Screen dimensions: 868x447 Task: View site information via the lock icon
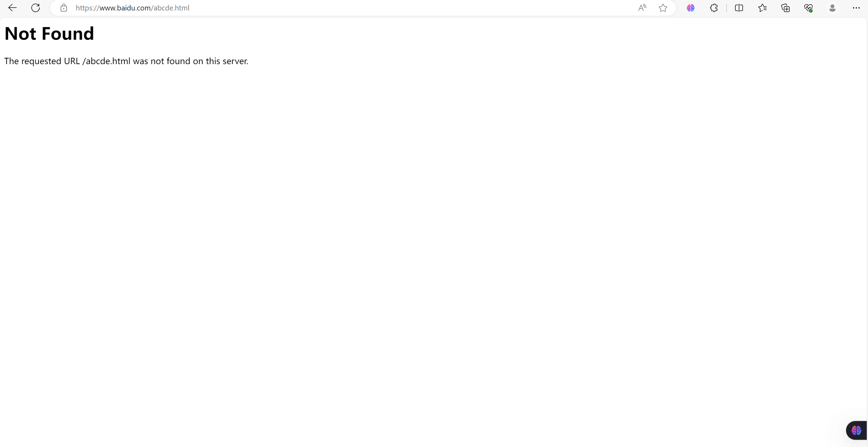tap(63, 8)
